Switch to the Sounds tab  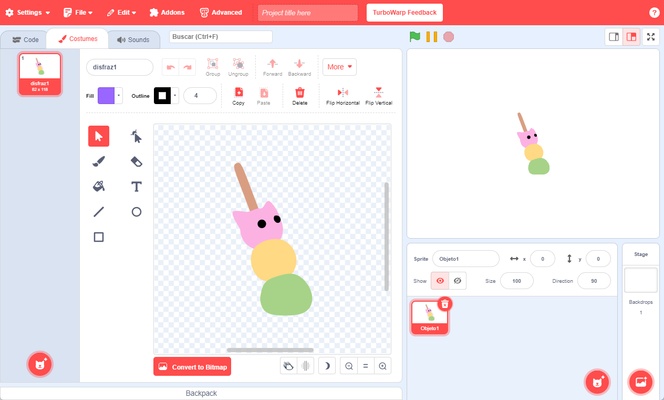coord(133,40)
